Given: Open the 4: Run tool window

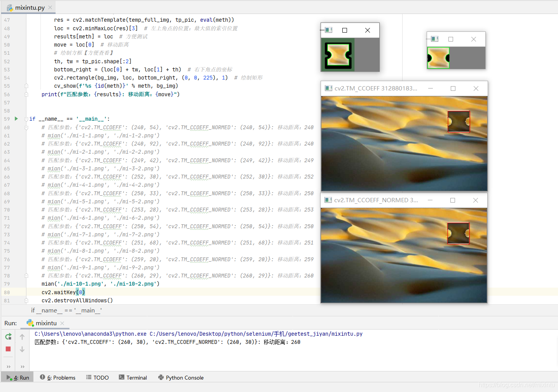Looking at the screenshot, I should pyautogui.click(x=18, y=378).
